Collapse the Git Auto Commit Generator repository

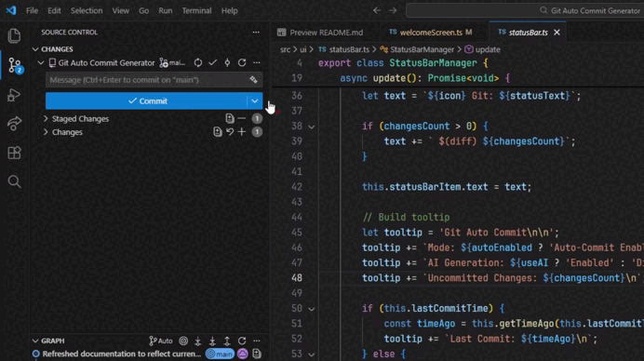click(41, 63)
